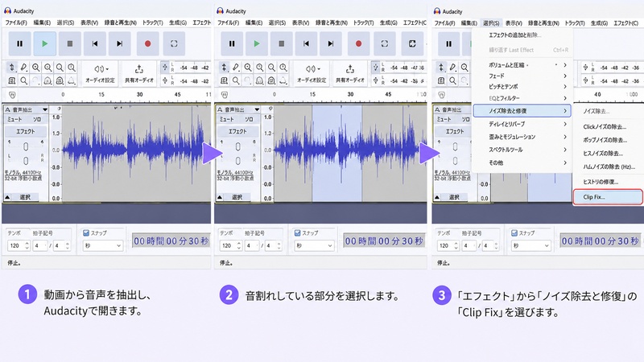This screenshot has width=644, height=362.
Task: Click Record in the step 2 Audacity window
Action: tap(358, 43)
